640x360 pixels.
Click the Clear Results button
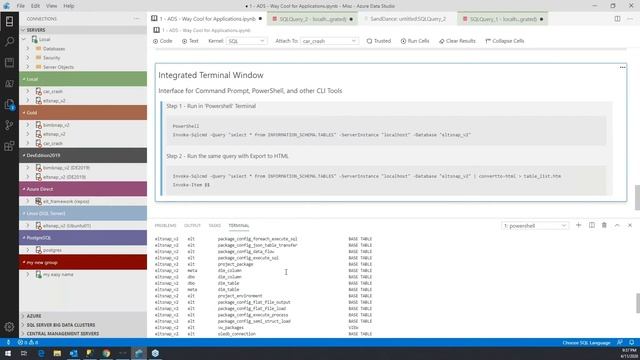pos(457,41)
